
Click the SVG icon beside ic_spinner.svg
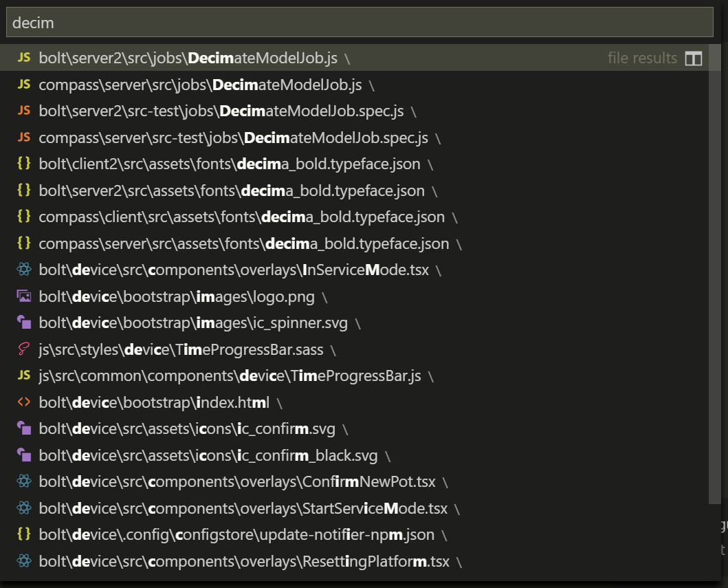click(x=23, y=323)
